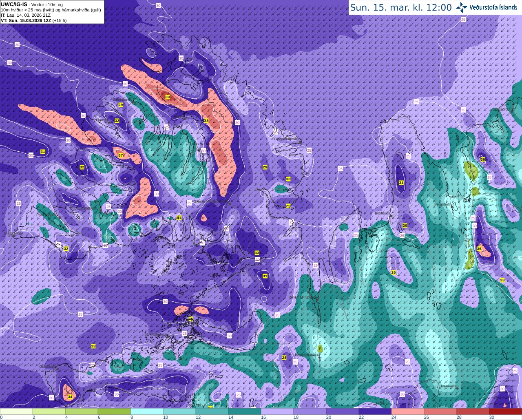Select the IT: Lau. 14. 03. 2026 21Z line
Image resolution: width=522 pixels, height=420 pixels.
tap(26, 15)
